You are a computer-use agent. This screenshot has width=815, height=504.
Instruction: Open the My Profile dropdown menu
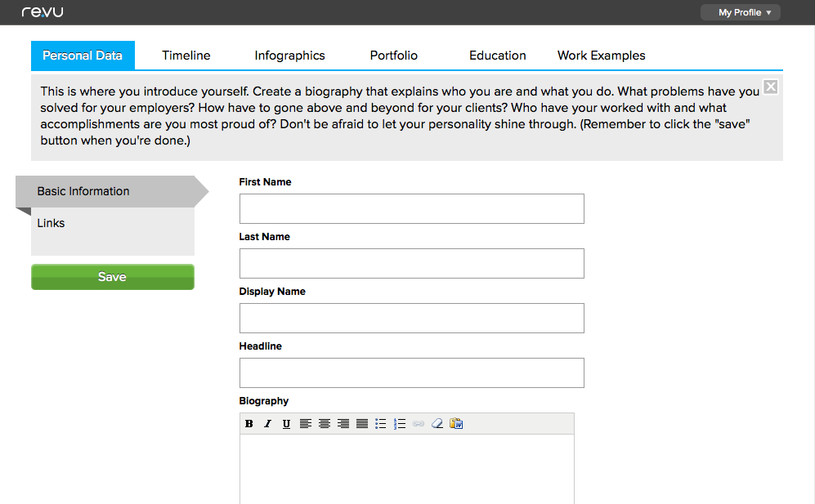coord(740,12)
